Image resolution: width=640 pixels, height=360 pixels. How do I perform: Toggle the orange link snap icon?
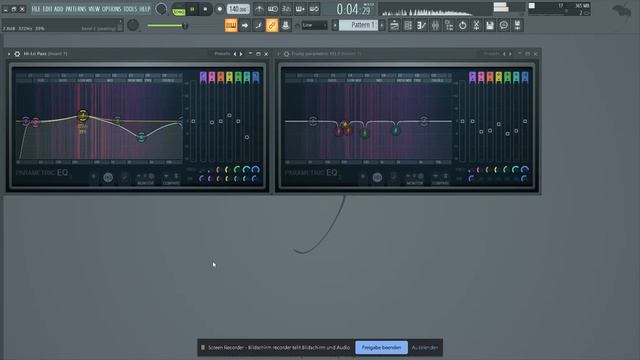tap(272, 25)
